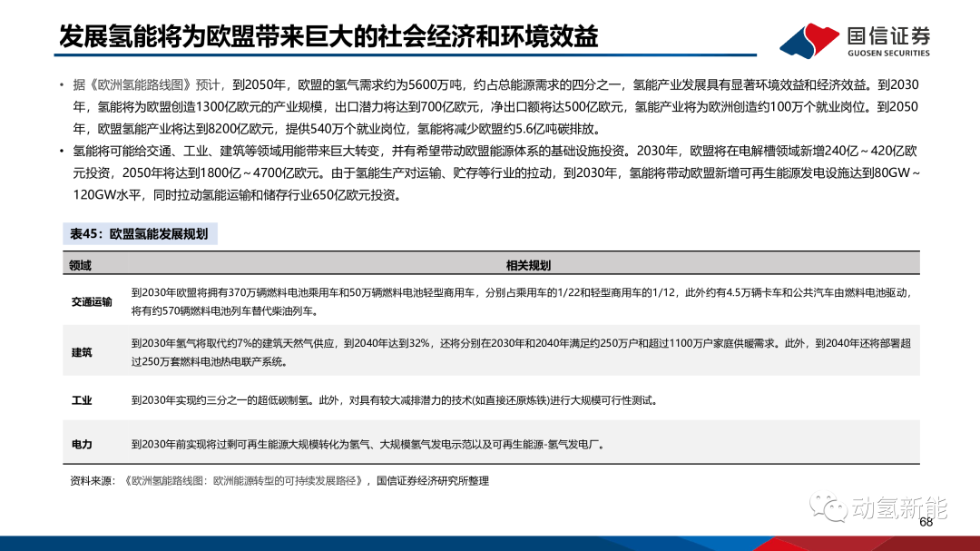The height and width of the screenshot is (551, 980).
Task: Click the 工业 plan text about 超低碳制氢
Action: (395, 400)
